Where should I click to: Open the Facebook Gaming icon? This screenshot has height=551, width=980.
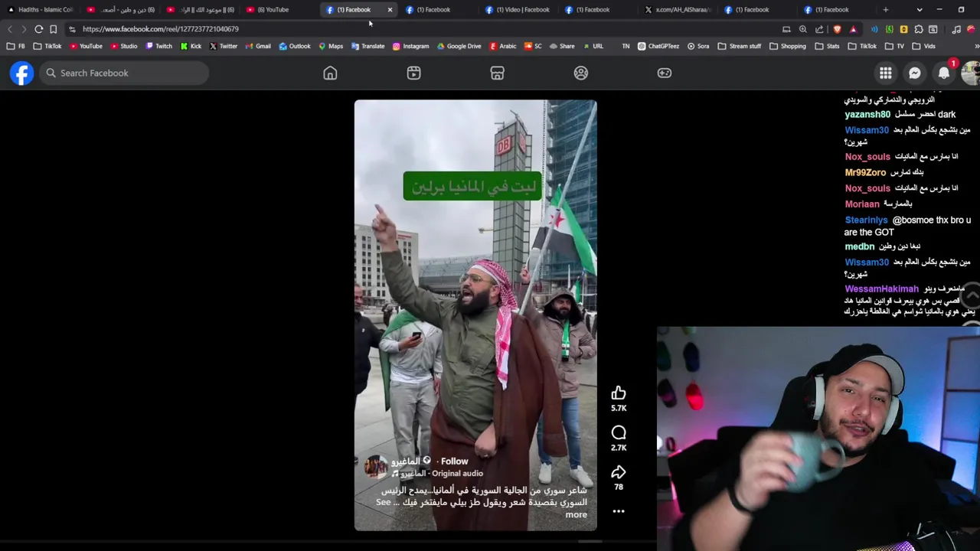[665, 73]
